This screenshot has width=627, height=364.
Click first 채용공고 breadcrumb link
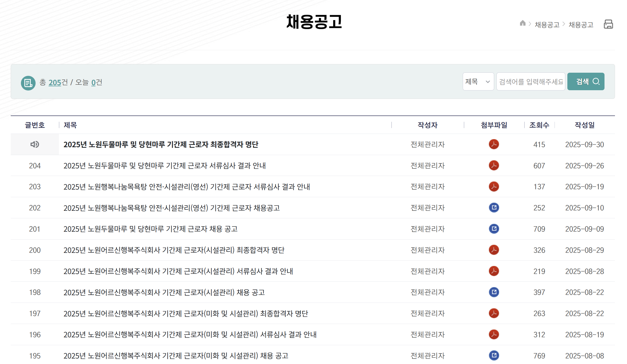(x=547, y=25)
